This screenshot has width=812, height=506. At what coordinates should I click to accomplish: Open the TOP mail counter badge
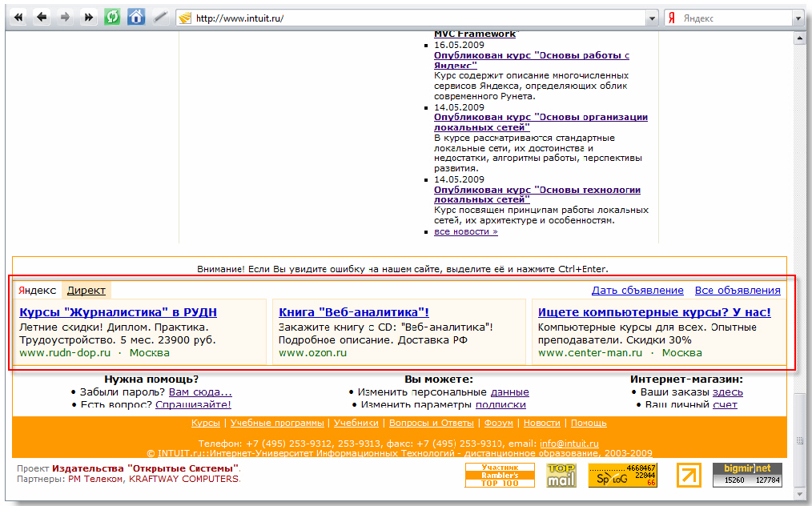pyautogui.click(x=561, y=476)
